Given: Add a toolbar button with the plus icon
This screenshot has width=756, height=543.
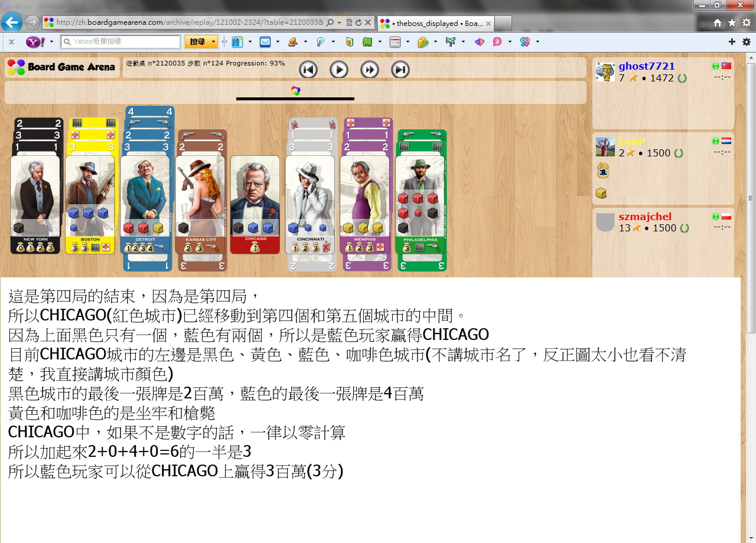Looking at the screenshot, I should [x=732, y=42].
